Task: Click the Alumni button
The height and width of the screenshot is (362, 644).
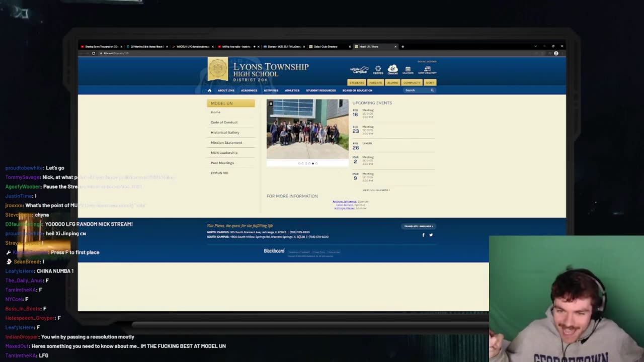Action: (x=393, y=82)
